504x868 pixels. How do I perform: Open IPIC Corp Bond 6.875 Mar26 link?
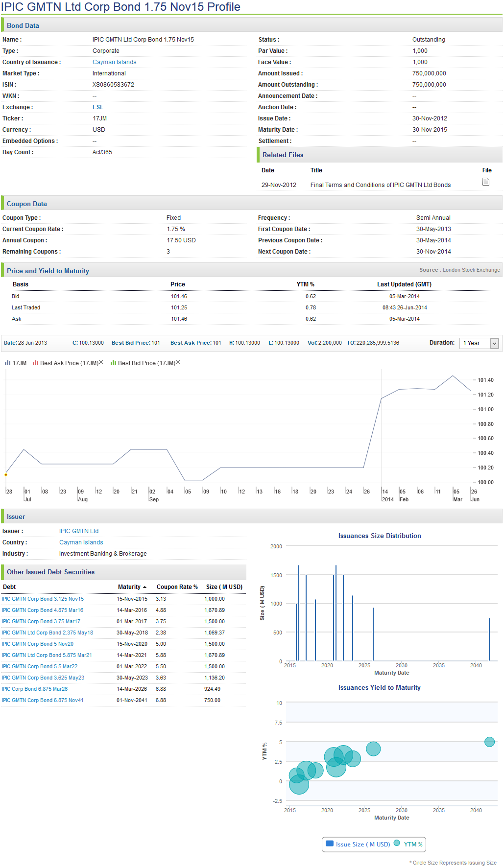coord(35,689)
